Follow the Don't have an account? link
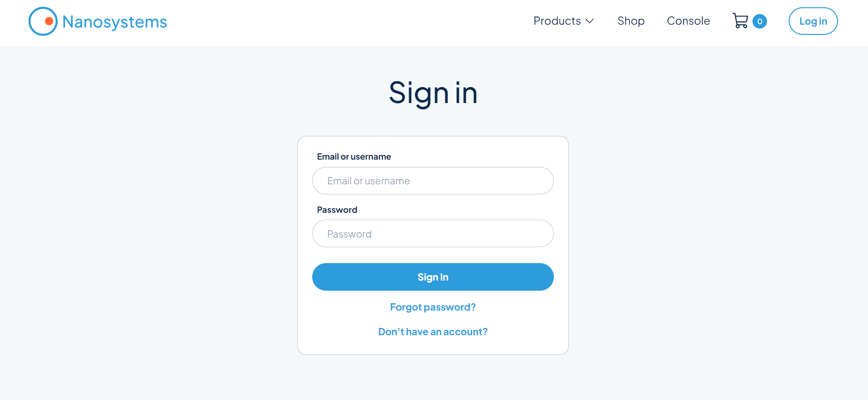868x400 pixels. (x=433, y=332)
